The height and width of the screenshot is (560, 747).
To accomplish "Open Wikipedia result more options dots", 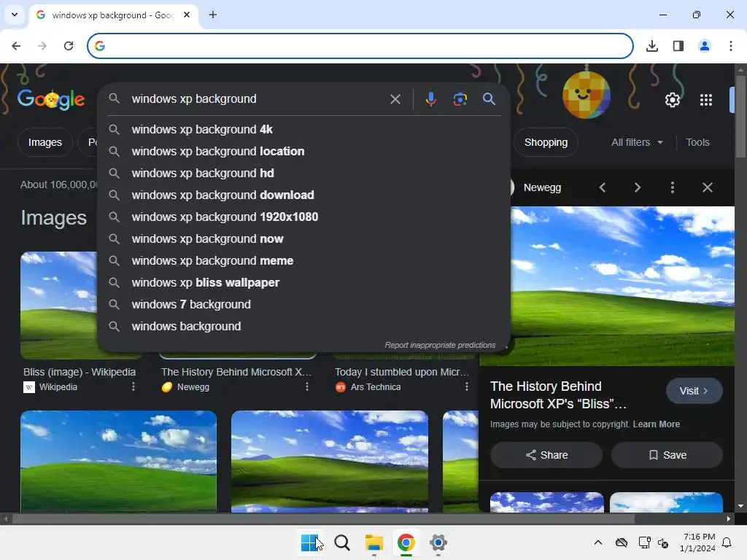I will click(x=133, y=386).
